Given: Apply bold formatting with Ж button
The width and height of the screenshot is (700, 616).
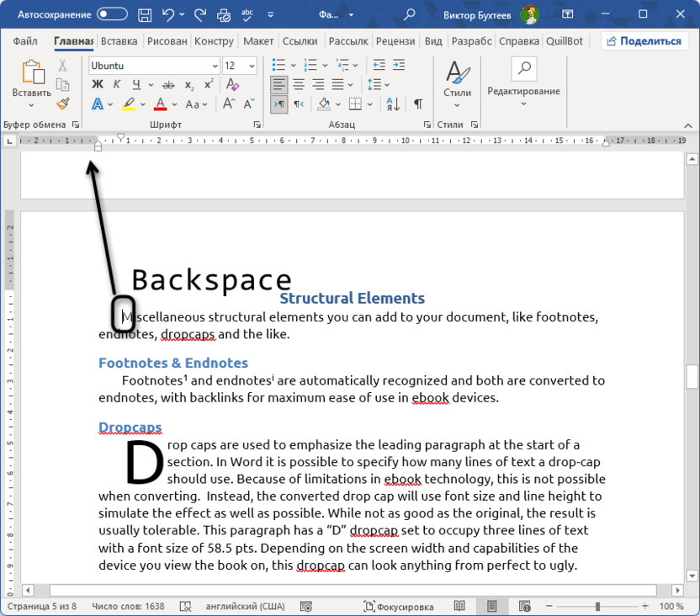Looking at the screenshot, I should pos(97,84).
